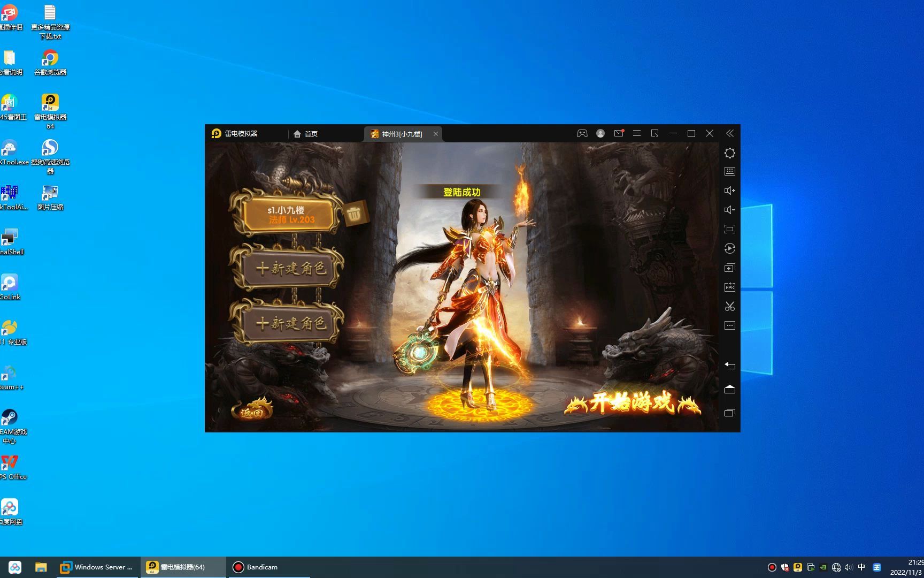Click the NVIDIA tray icon
The width and height of the screenshot is (924, 578).
click(823, 567)
